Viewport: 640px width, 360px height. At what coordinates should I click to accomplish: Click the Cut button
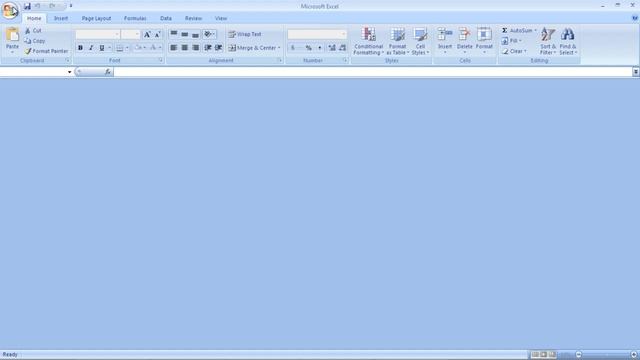pos(33,31)
